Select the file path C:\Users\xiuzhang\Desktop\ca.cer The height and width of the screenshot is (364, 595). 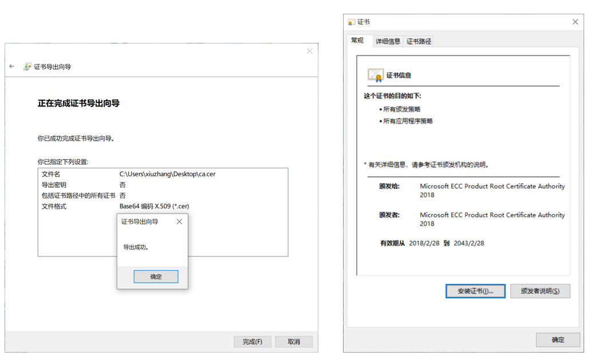coord(167,174)
